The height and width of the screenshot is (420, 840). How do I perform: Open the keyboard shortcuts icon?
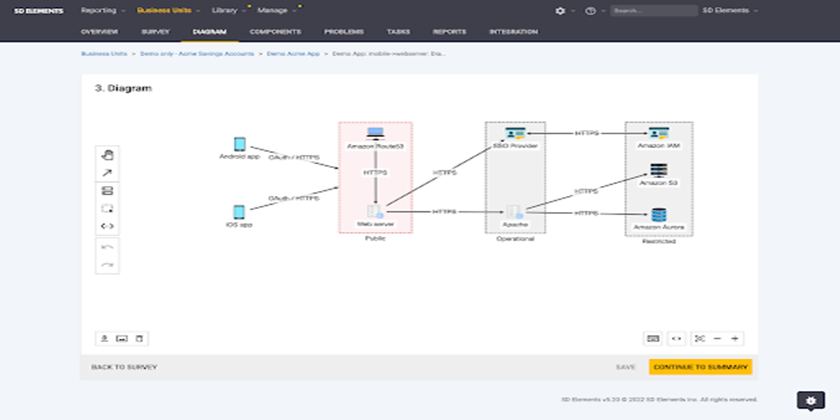[x=652, y=339]
